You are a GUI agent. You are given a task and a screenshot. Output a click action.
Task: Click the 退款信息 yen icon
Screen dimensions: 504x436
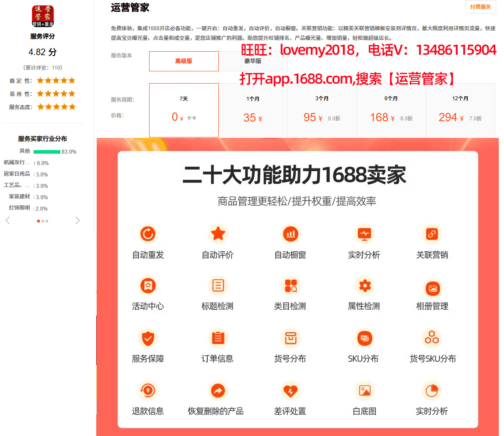148,390
